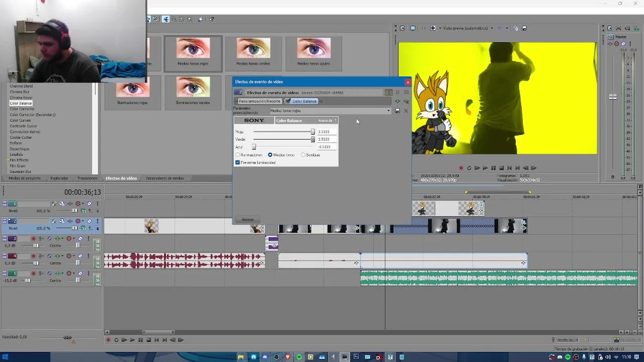Click track 5 volume slider
Screen dimensions: 644x362
28,281
